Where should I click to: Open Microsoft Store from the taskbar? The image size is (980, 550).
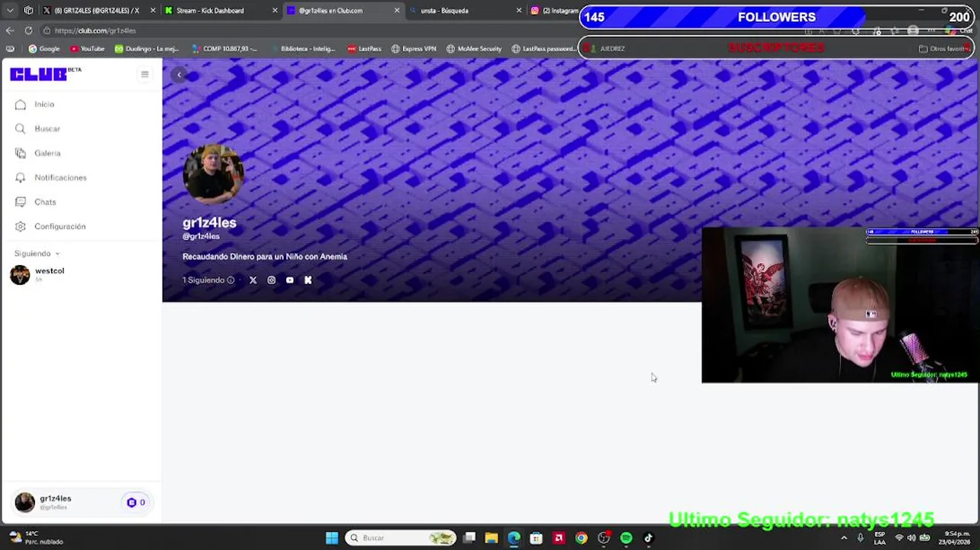(536, 538)
